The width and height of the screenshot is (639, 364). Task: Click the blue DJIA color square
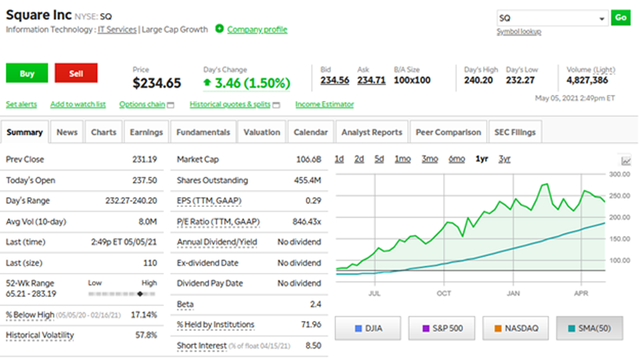pos(358,329)
